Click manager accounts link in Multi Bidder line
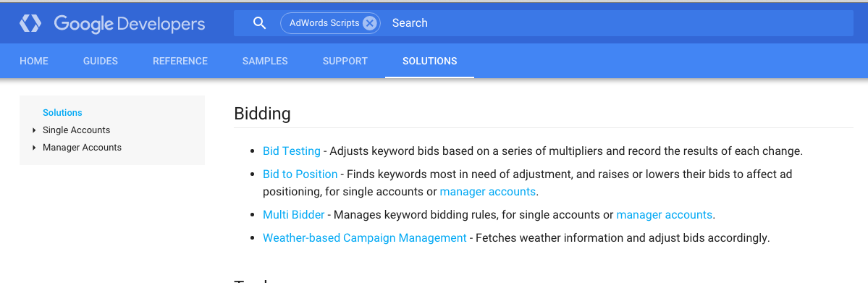Image resolution: width=868 pixels, height=283 pixels. pos(665,215)
